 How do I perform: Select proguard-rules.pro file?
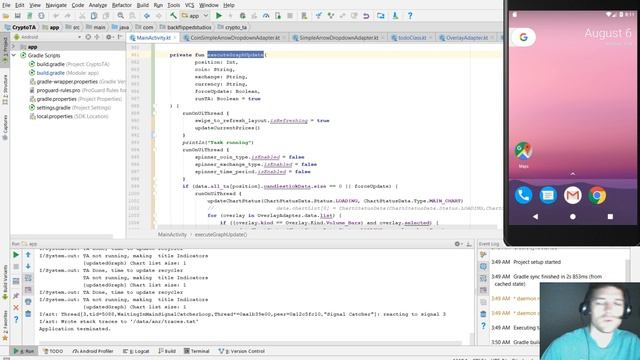tap(78, 90)
